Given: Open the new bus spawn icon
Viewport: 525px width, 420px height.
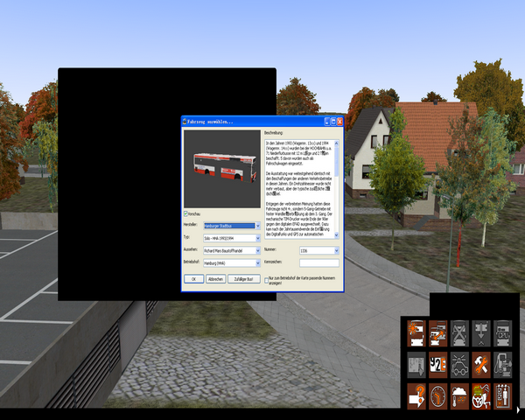Looking at the screenshot, I should click(x=416, y=332).
